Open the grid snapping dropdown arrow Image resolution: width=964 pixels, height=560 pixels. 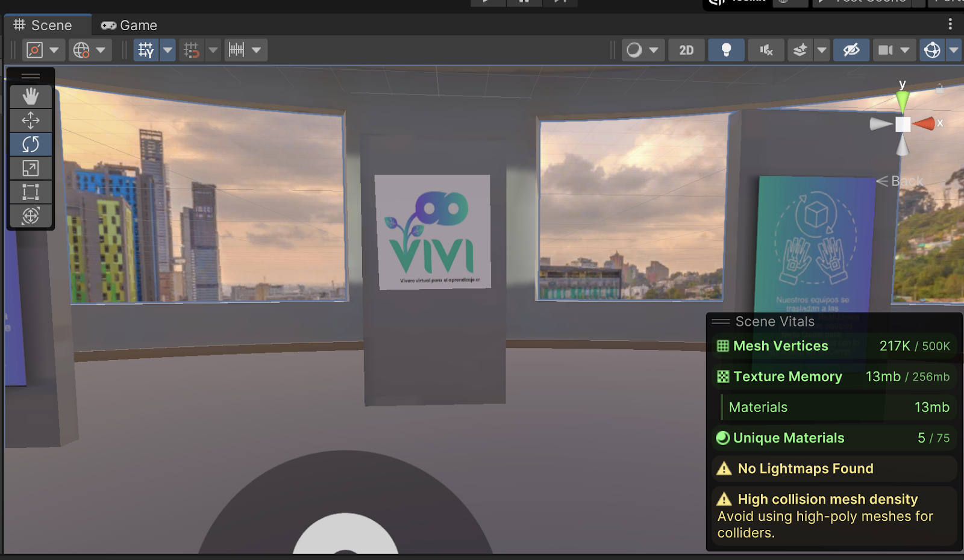coord(213,50)
